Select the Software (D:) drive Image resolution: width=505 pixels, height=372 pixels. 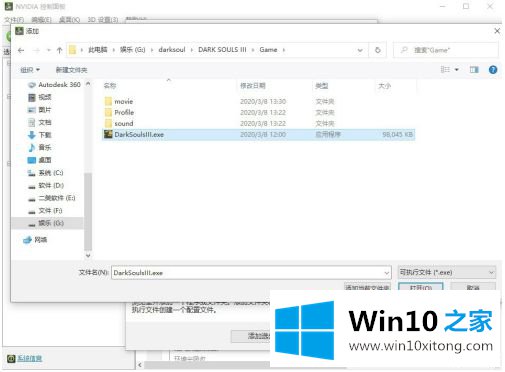point(46,185)
